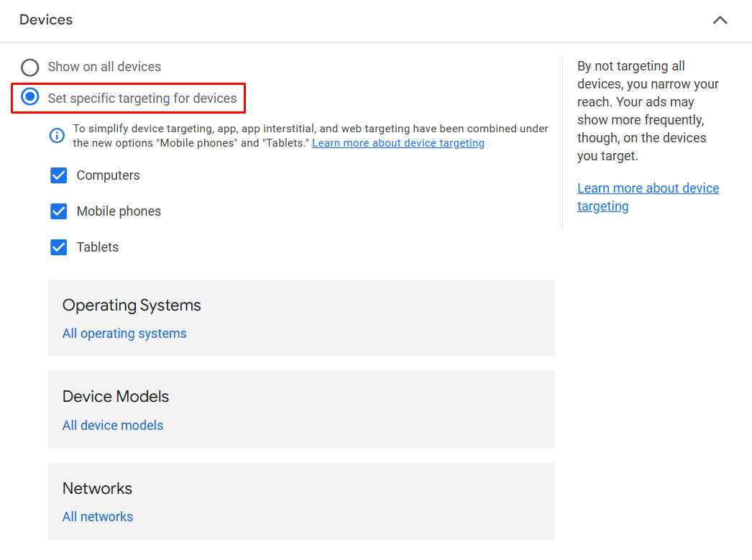Click the Computers label text
The height and width of the screenshot is (560, 752).
109,175
